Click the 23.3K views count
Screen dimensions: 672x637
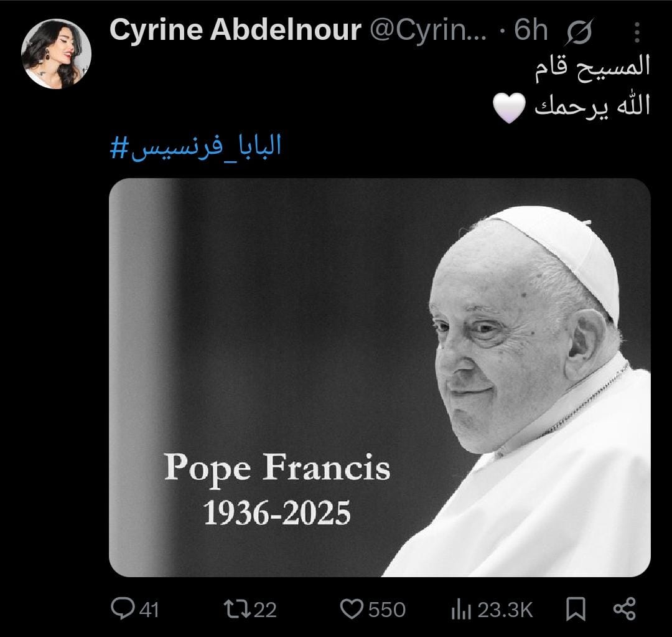coord(505,610)
